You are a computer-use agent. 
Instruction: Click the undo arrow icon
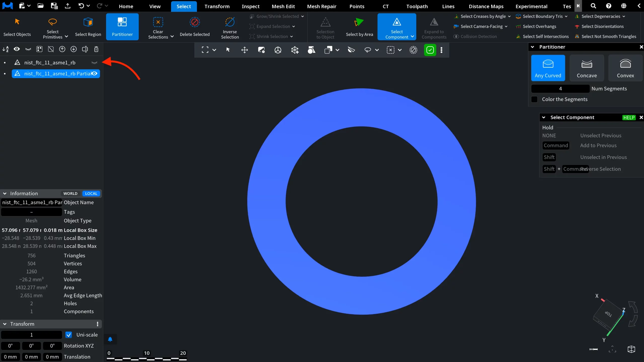pos(81,6)
